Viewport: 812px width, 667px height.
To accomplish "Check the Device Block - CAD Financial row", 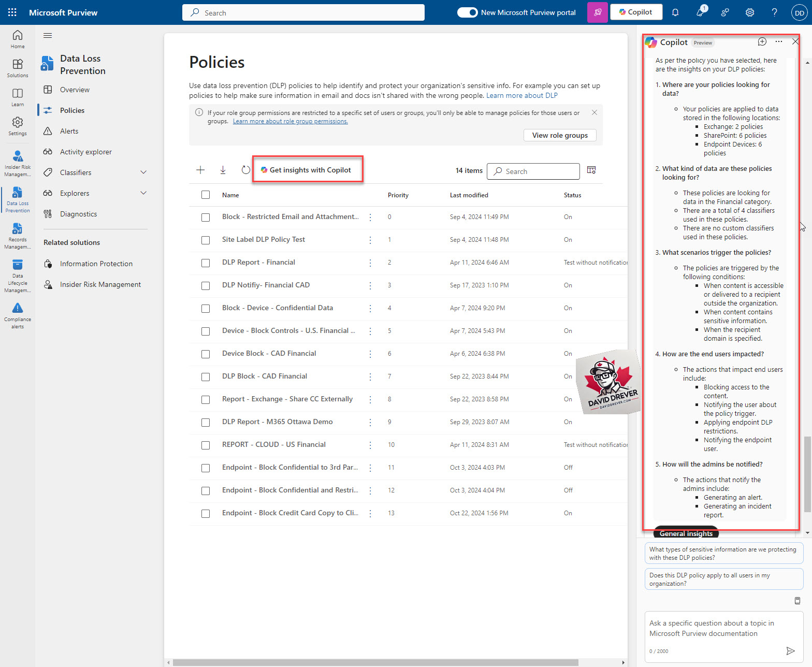I will point(206,354).
